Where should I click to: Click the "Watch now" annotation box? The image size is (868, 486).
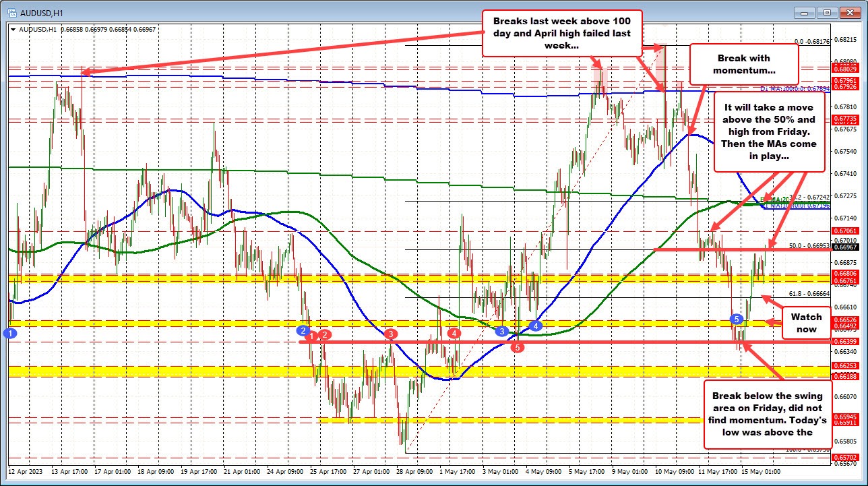[806, 323]
